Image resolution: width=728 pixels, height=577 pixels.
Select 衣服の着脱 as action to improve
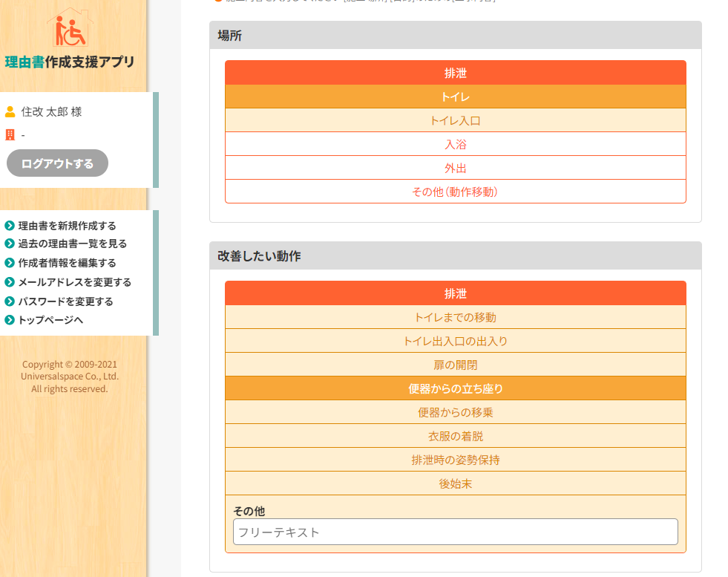click(x=455, y=436)
